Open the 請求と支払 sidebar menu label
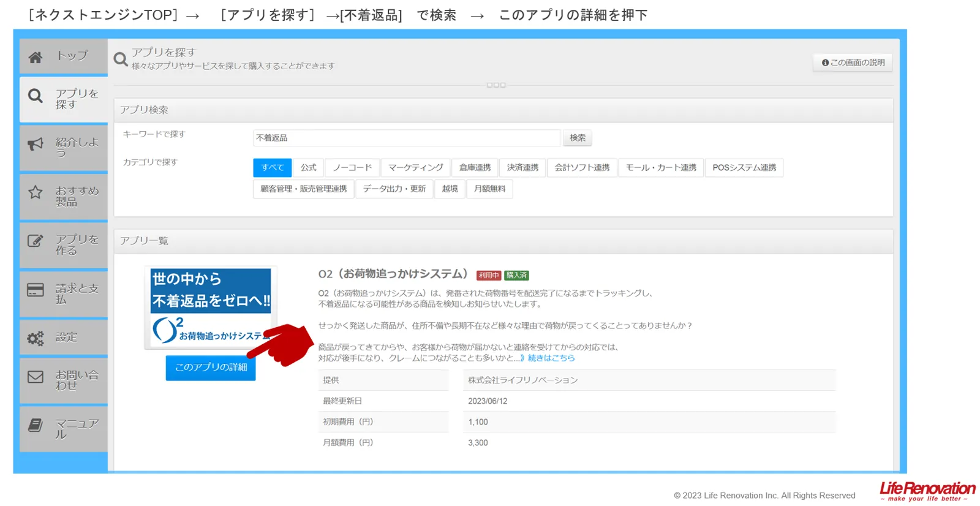Screen dimensions: 980x506 (77, 293)
